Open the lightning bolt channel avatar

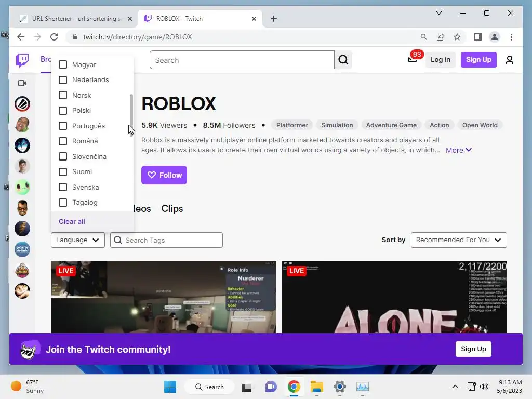tap(22, 229)
